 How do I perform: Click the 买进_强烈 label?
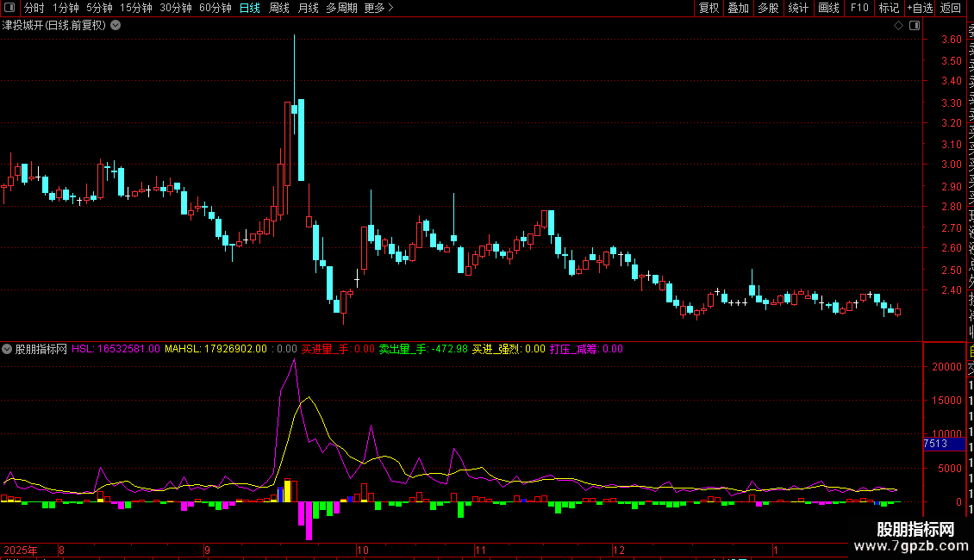[x=497, y=349]
